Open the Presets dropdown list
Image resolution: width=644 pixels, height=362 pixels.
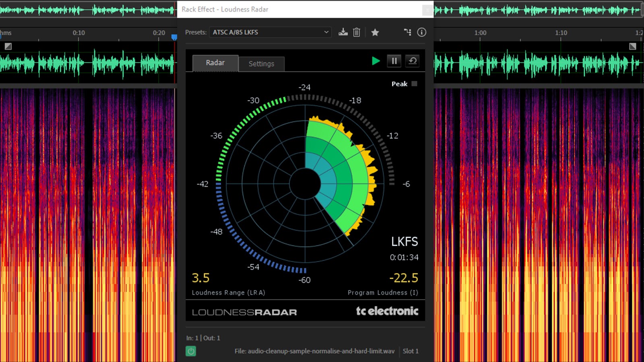click(x=326, y=32)
